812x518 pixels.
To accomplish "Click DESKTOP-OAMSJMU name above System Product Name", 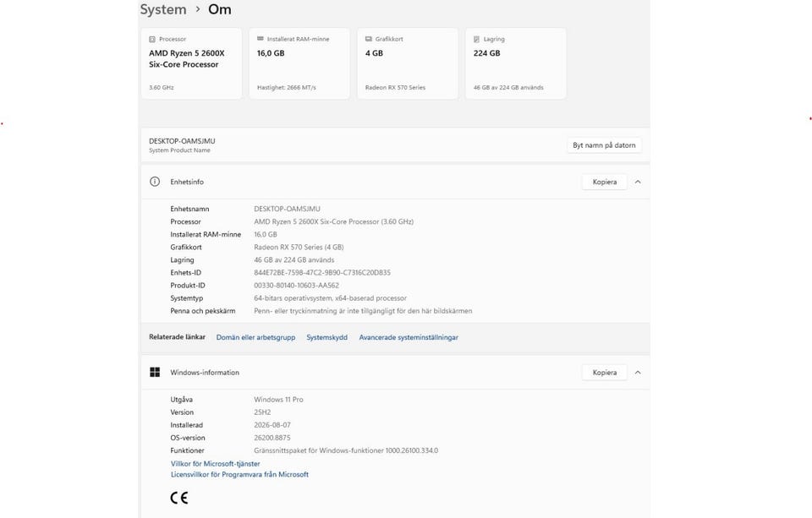I will tap(182, 141).
